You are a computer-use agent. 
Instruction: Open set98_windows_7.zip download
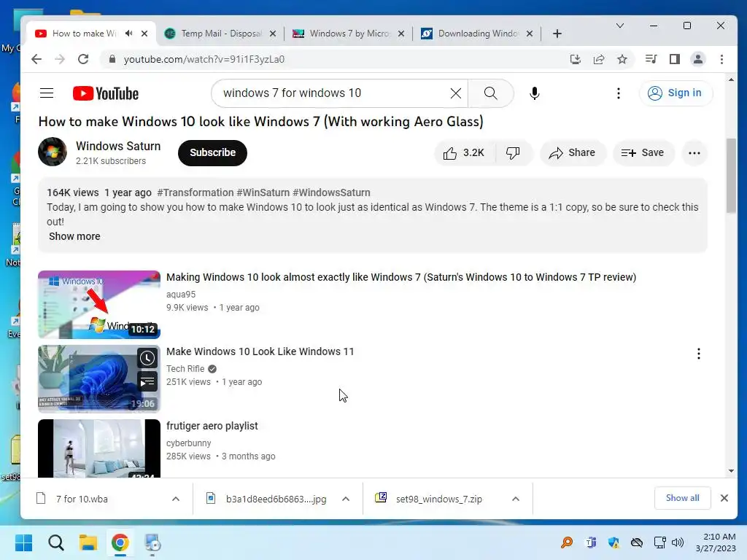tap(438, 499)
